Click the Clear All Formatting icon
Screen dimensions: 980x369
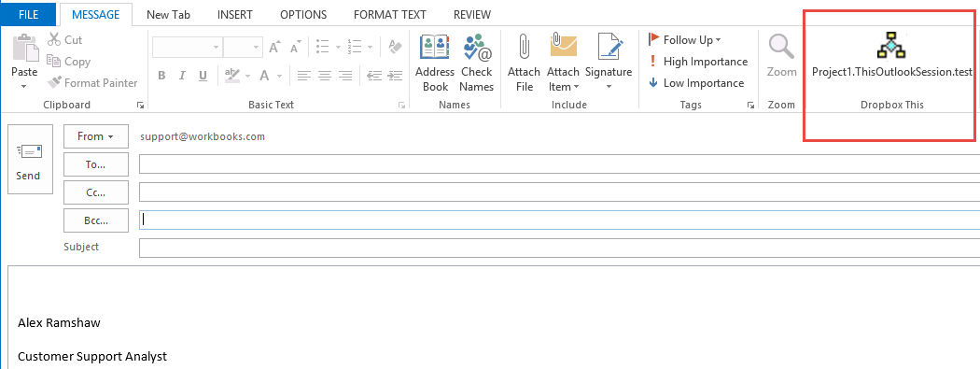pyautogui.click(x=395, y=47)
